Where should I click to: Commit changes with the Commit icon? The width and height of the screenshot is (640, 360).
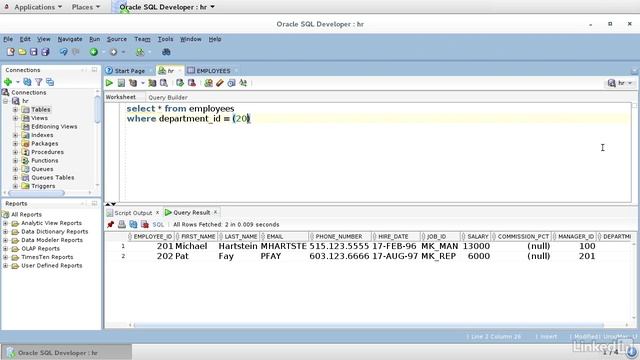(180, 83)
